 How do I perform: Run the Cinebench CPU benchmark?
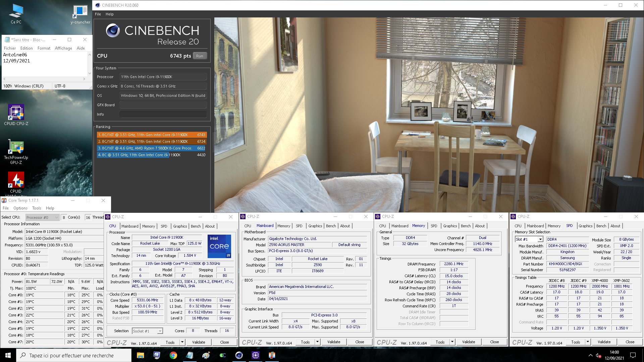click(x=200, y=56)
